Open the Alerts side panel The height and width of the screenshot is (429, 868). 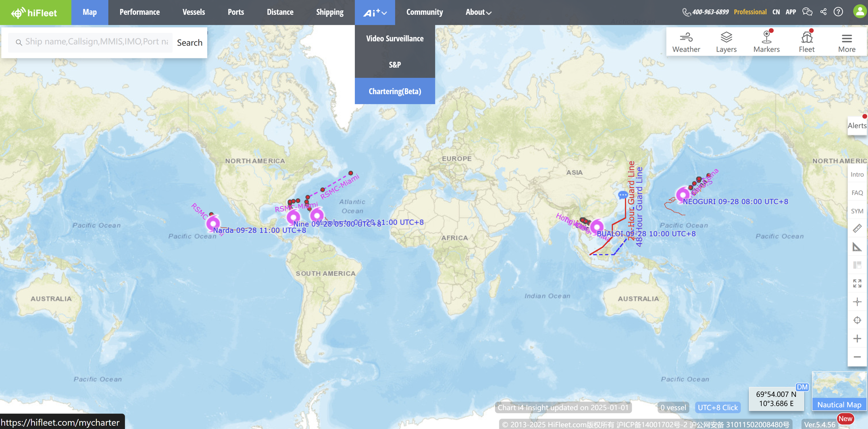(x=857, y=126)
